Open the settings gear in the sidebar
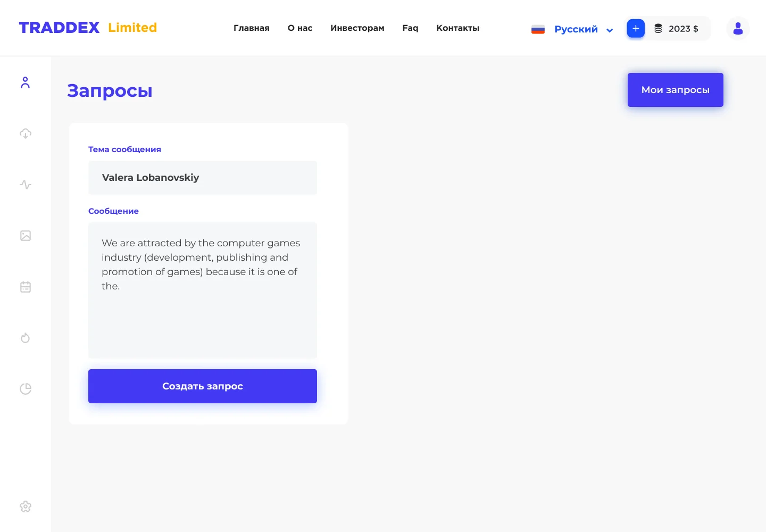Viewport: 766px width, 532px height. pyautogui.click(x=26, y=506)
